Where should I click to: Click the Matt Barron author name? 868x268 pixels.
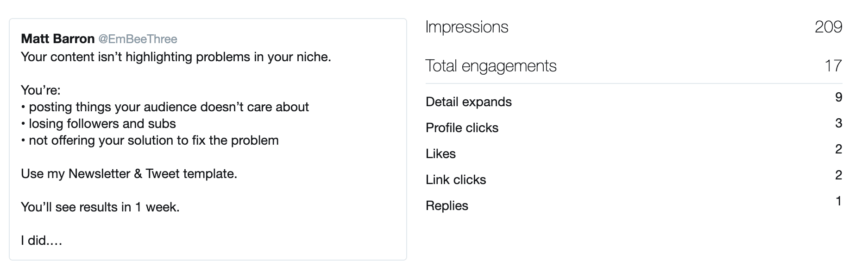[x=58, y=39]
